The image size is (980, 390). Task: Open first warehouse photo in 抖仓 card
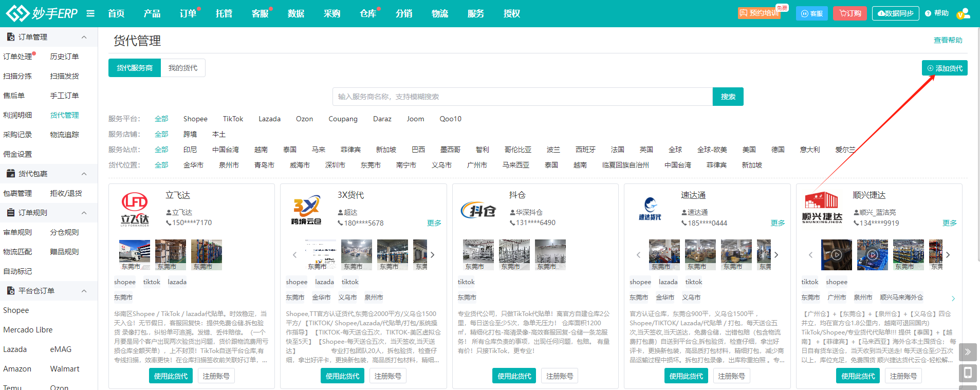(x=478, y=255)
